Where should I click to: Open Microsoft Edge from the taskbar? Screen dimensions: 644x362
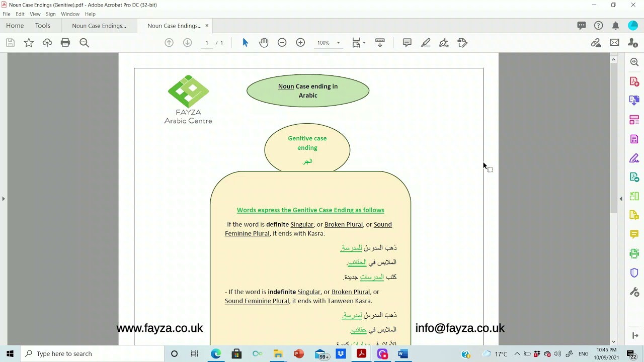(x=216, y=353)
